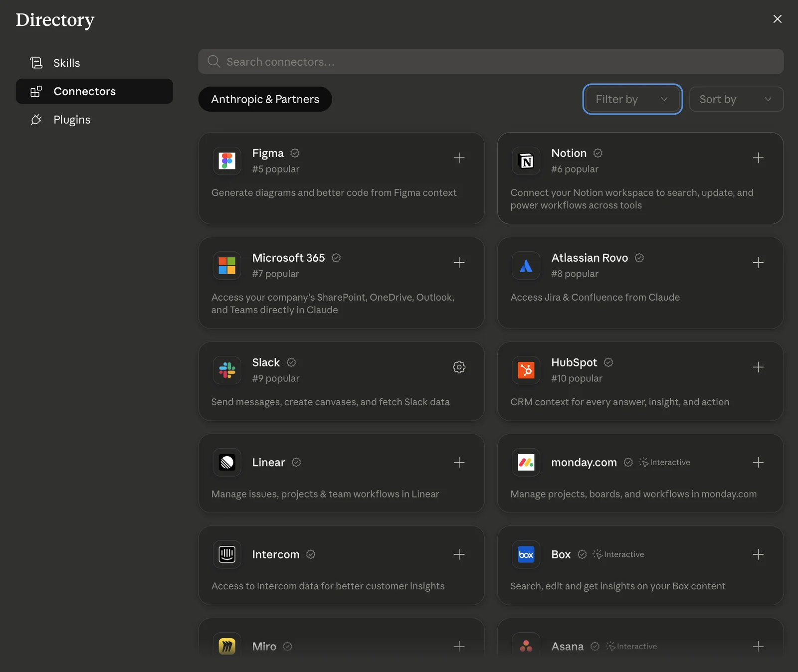This screenshot has width=798, height=672.
Task: Open the Skills section in sidebar
Action: click(x=94, y=63)
